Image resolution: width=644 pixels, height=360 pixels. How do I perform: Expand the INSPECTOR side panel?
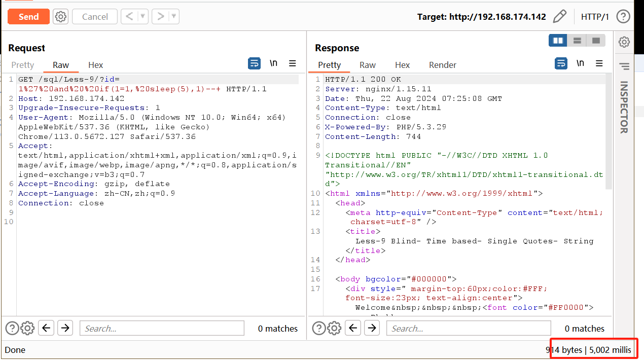(x=624, y=107)
